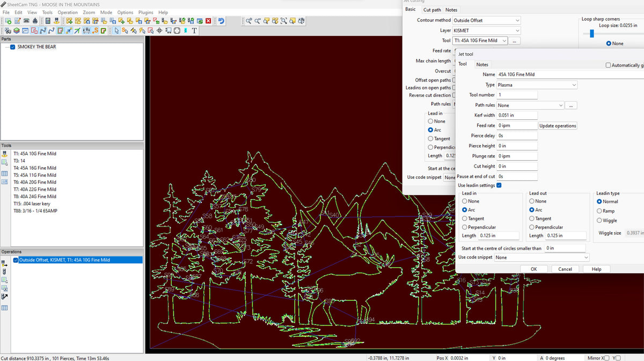Viewport: 644px width, 361px height.
Task: Click the green plane rapid moves icon
Action: click(x=77, y=30)
